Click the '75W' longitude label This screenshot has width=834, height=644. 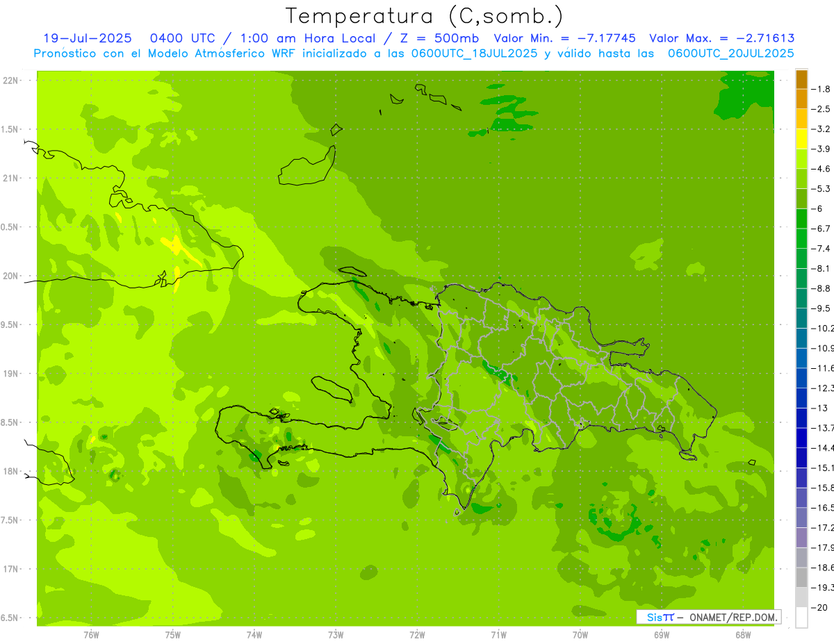tap(173, 634)
